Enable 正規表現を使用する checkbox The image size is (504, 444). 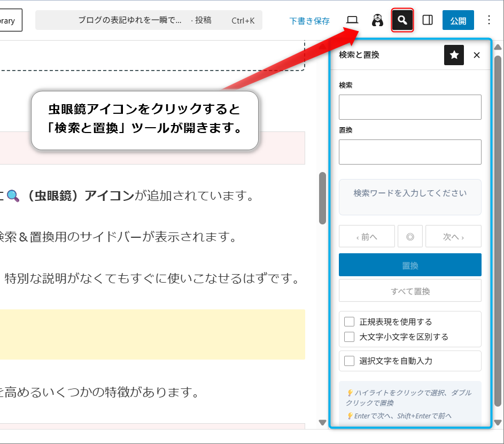350,322
